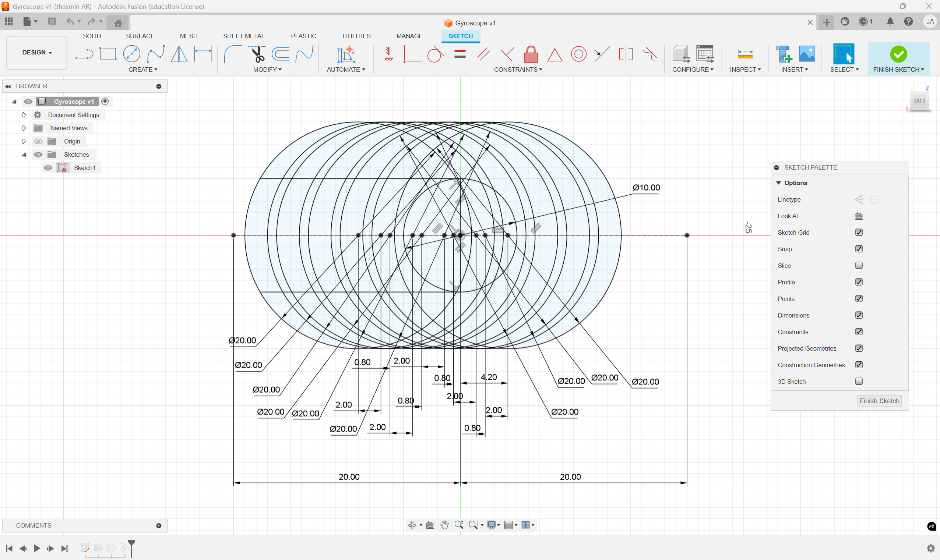Select the Ø10.00 diameter dimension
This screenshot has height=560, width=940.
[646, 188]
